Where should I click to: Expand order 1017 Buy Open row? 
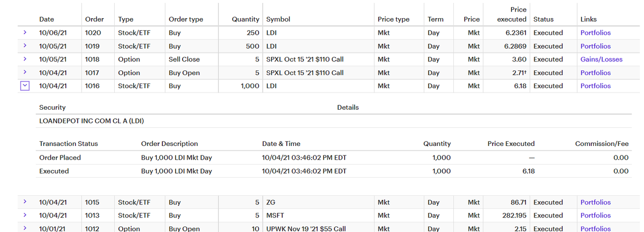[25, 72]
